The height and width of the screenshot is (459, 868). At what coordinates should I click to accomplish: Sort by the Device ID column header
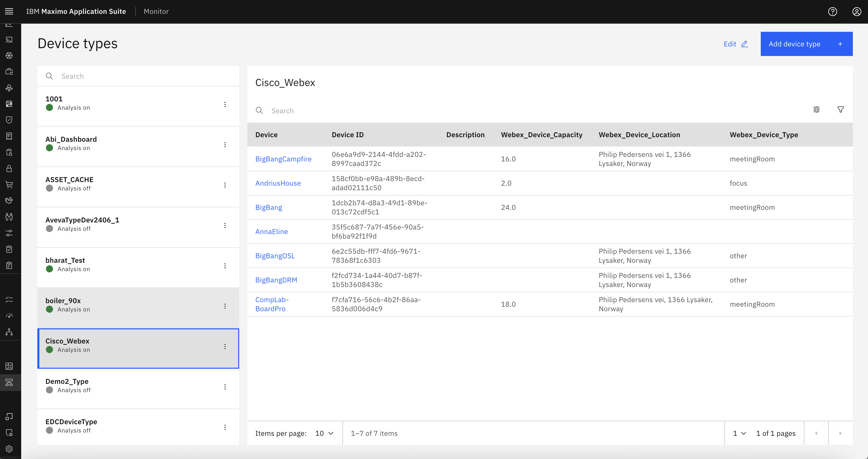(x=347, y=135)
